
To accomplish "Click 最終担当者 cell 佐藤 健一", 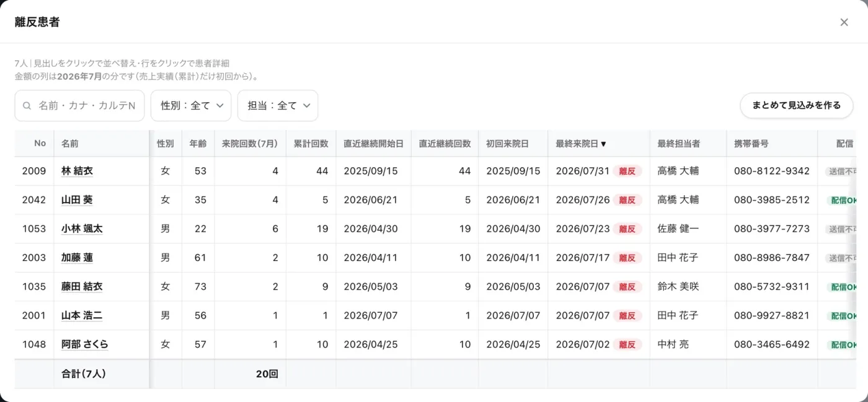I will click(678, 229).
